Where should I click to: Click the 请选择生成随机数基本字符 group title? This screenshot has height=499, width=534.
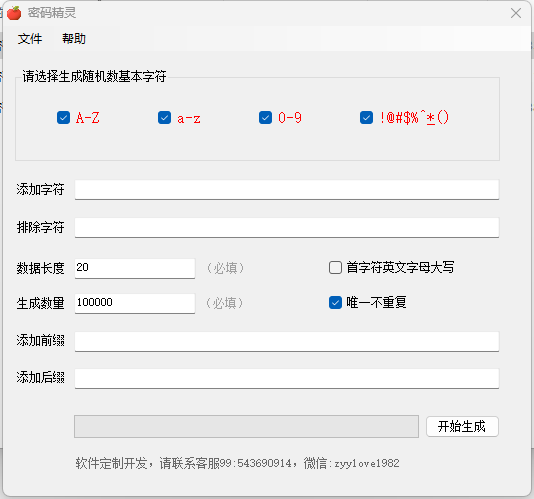tap(94, 76)
